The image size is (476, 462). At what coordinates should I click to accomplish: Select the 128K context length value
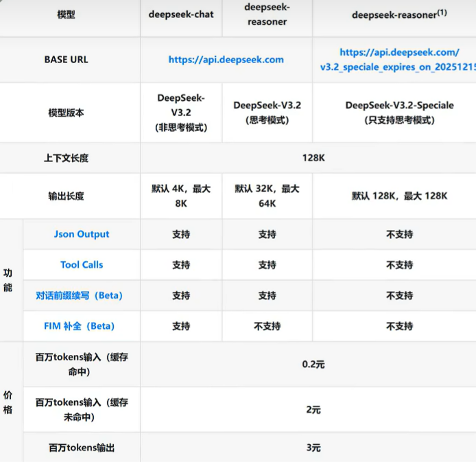[x=313, y=158]
